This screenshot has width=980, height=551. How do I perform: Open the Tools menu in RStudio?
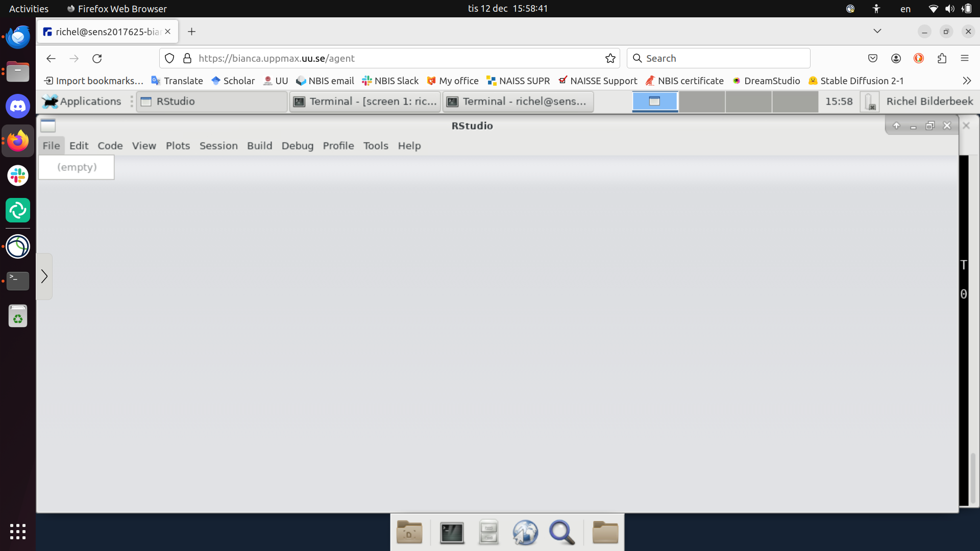[x=376, y=145]
